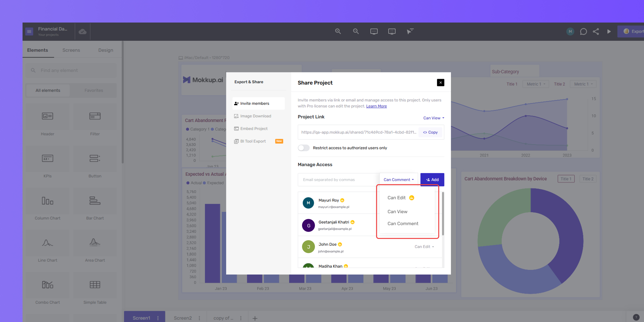This screenshot has width=644, height=322.
Task: Click the help question mark icon
Action: (636, 317)
